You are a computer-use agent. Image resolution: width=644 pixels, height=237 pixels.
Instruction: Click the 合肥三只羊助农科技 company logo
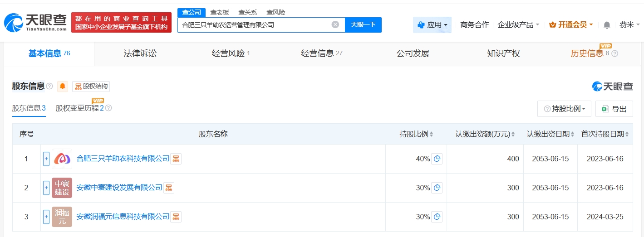click(62, 159)
